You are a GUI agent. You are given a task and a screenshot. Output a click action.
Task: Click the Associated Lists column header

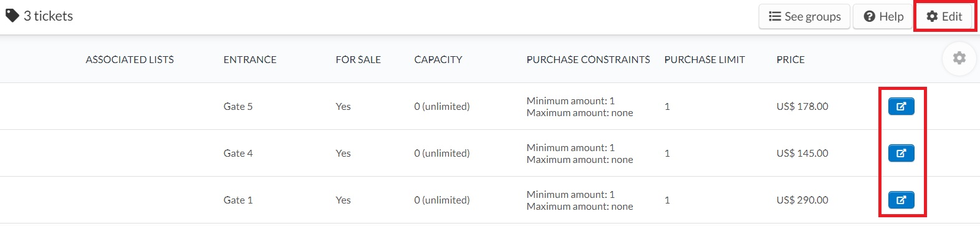[x=130, y=59]
